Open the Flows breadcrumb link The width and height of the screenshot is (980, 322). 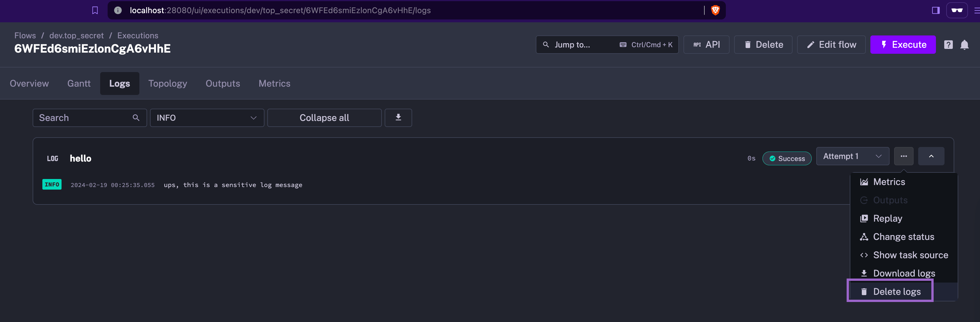click(25, 35)
